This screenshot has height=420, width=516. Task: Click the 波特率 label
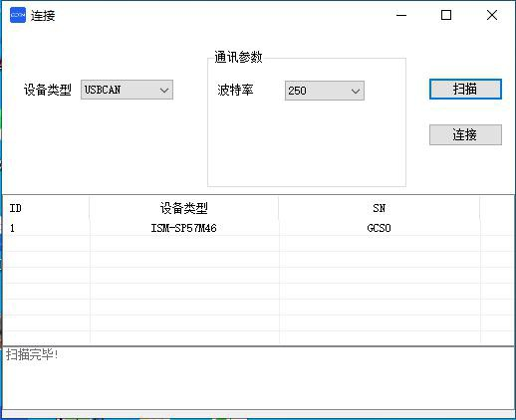(235, 90)
